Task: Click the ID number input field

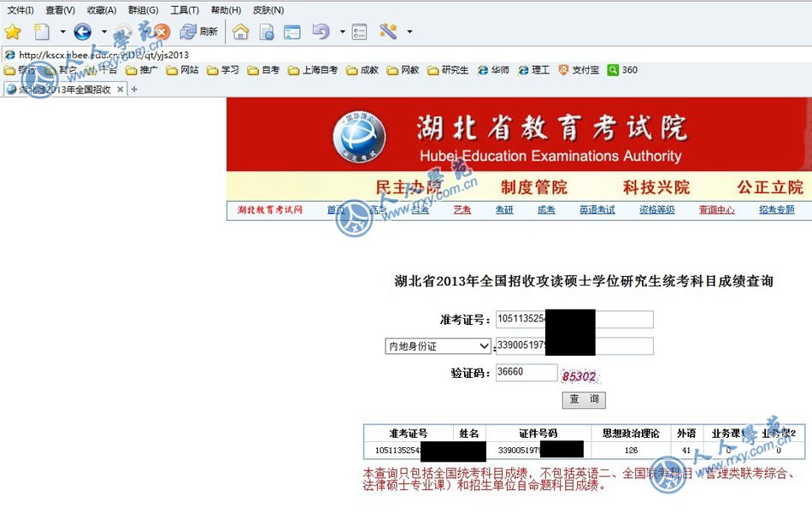Action: point(574,346)
